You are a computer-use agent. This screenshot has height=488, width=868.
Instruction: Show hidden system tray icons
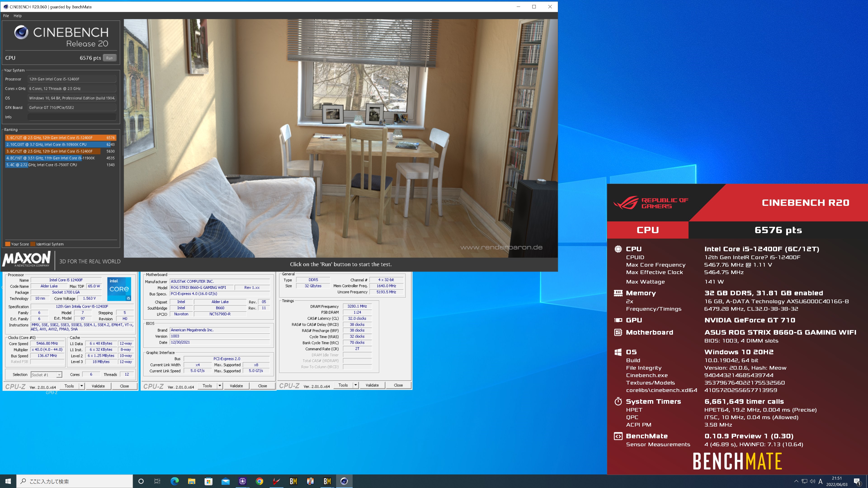(x=796, y=481)
